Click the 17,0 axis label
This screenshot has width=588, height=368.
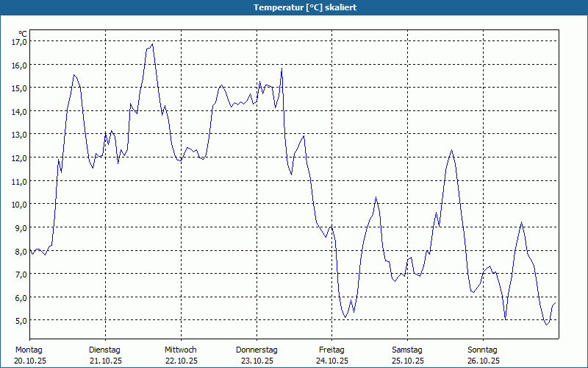pyautogui.click(x=20, y=42)
